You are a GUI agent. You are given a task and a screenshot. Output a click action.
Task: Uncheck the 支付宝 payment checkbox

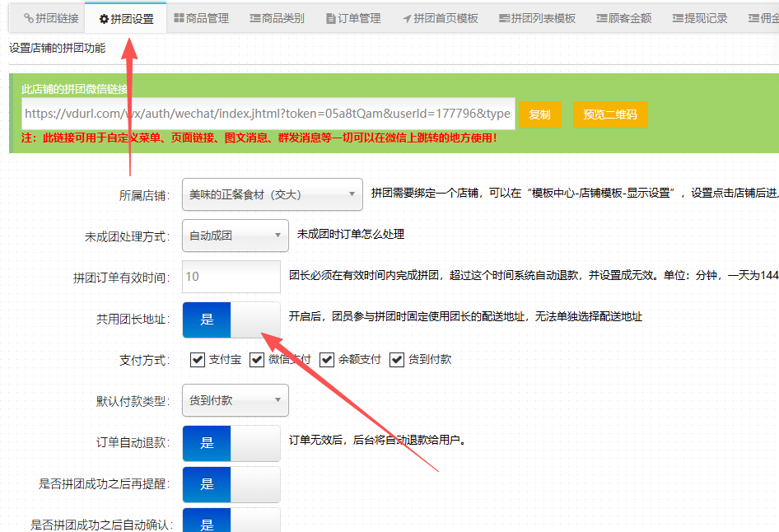point(198,360)
